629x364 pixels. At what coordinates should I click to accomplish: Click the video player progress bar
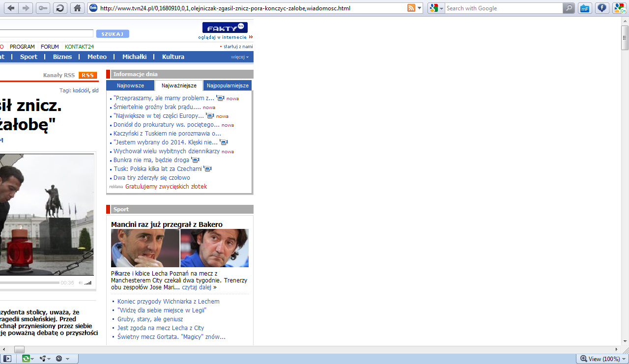[x=29, y=282]
